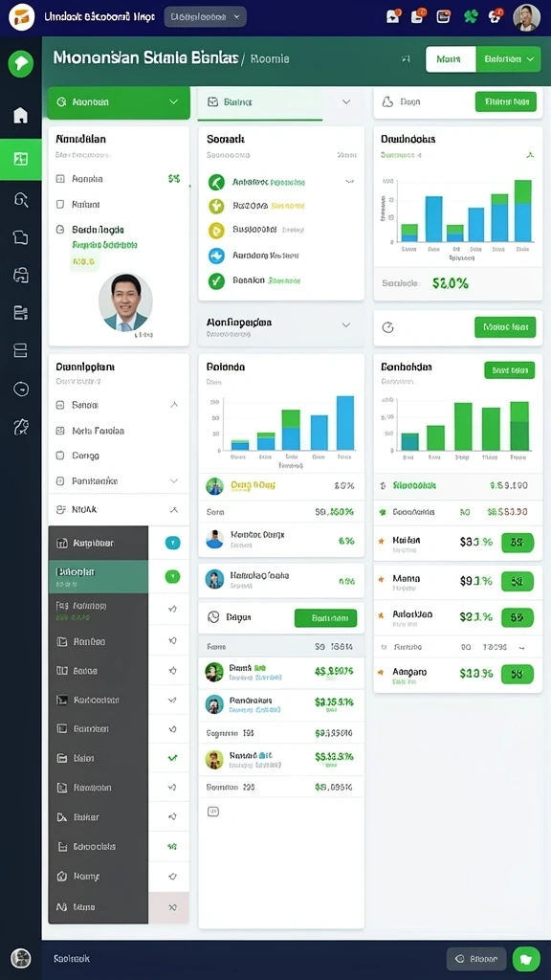Open the green "Aoonoutan" dropdown chevron
This screenshot has height=980, width=551.
pyautogui.click(x=174, y=101)
